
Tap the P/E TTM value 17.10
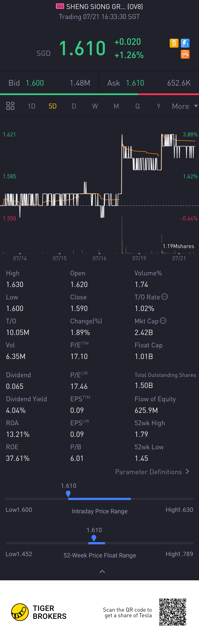pyautogui.click(x=79, y=356)
